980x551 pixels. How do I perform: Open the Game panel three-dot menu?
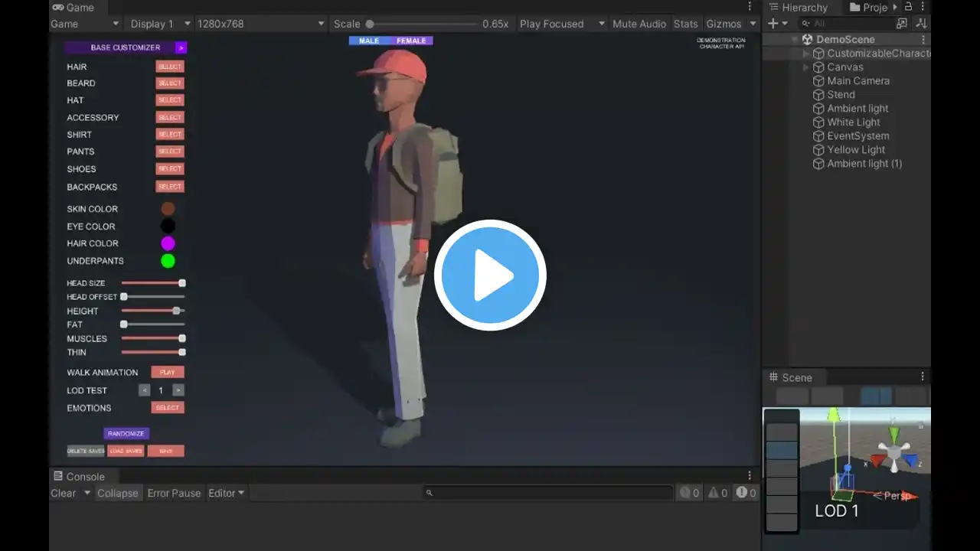[x=750, y=7]
